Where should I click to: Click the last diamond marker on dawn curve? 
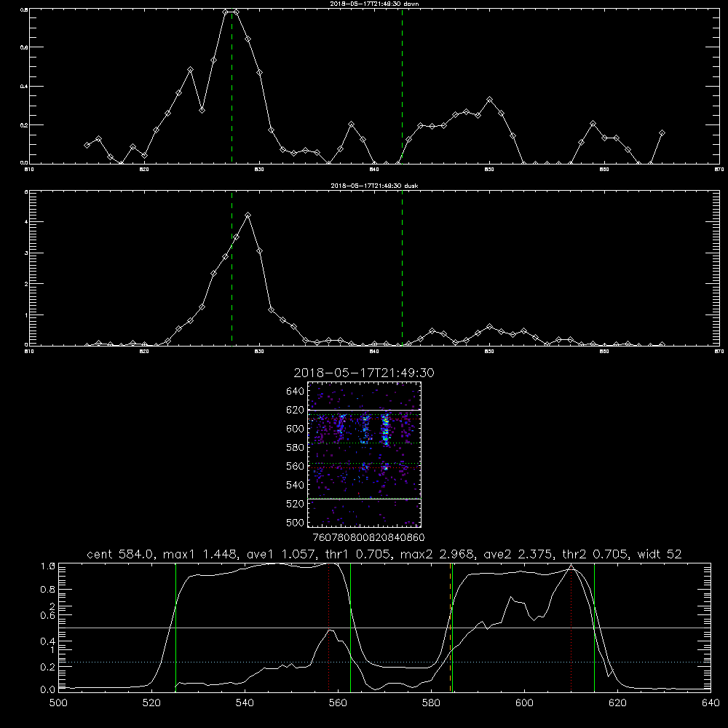662,133
